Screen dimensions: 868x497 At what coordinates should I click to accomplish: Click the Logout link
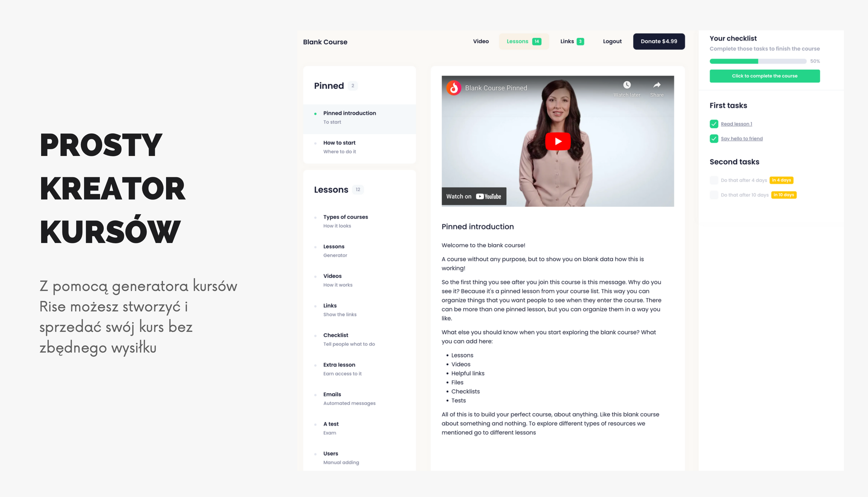click(x=612, y=41)
